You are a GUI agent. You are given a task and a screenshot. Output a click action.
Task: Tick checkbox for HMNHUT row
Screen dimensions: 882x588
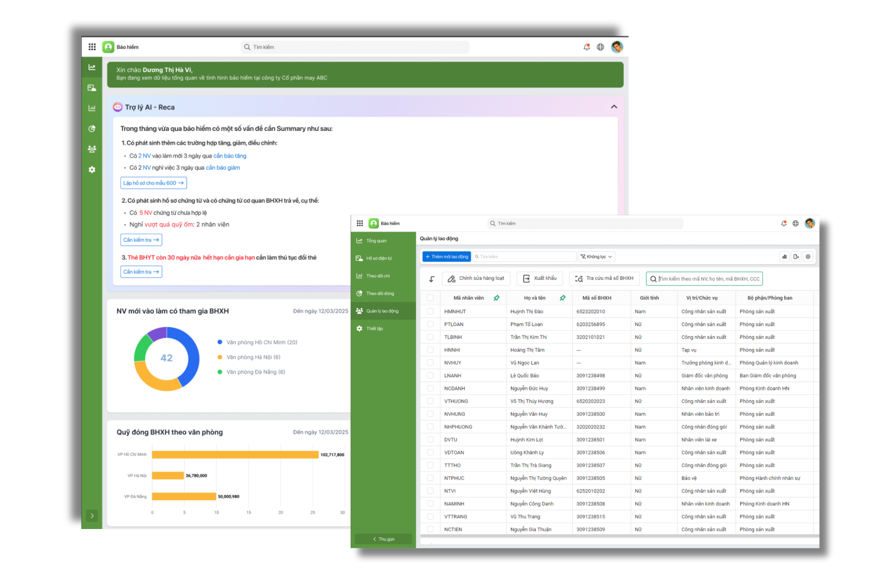[x=430, y=311]
